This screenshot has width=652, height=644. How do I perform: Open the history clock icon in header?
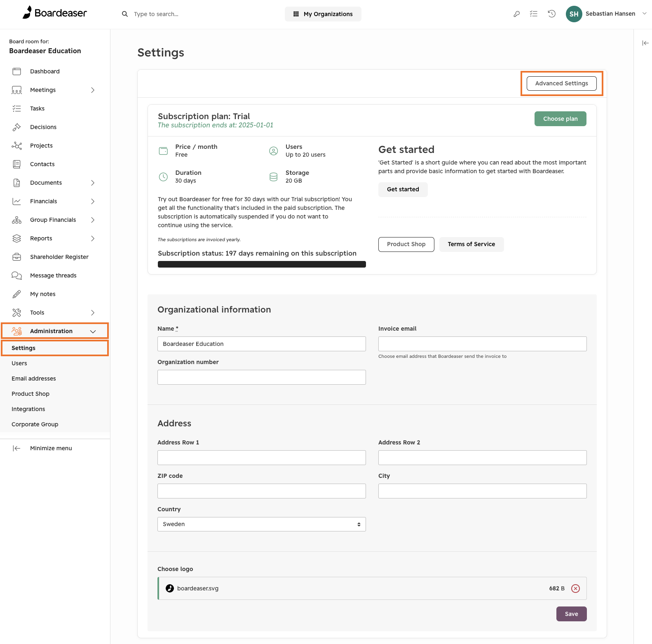552,14
